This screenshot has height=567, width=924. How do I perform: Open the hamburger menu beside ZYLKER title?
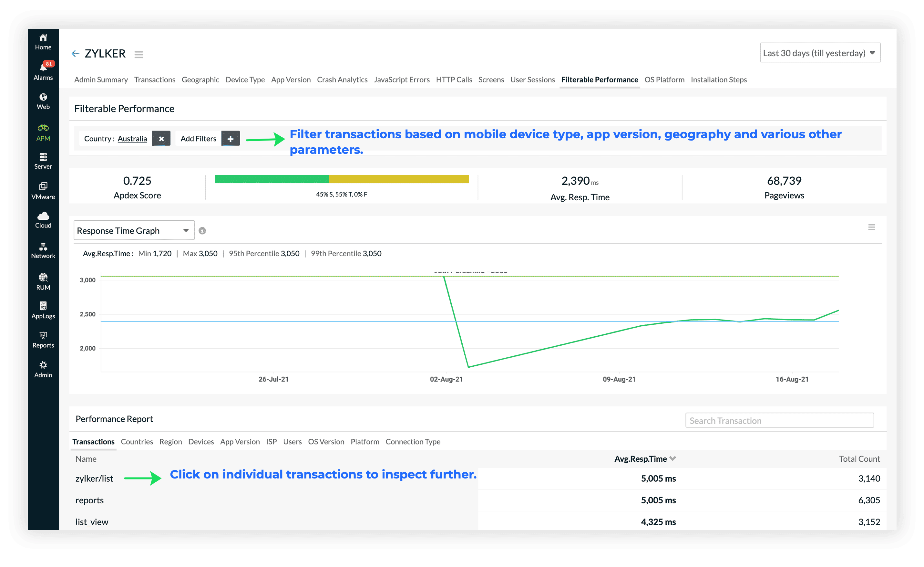coord(139,54)
